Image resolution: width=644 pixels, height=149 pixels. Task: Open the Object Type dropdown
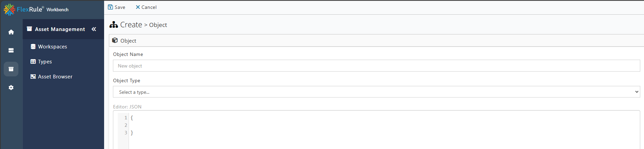376,92
